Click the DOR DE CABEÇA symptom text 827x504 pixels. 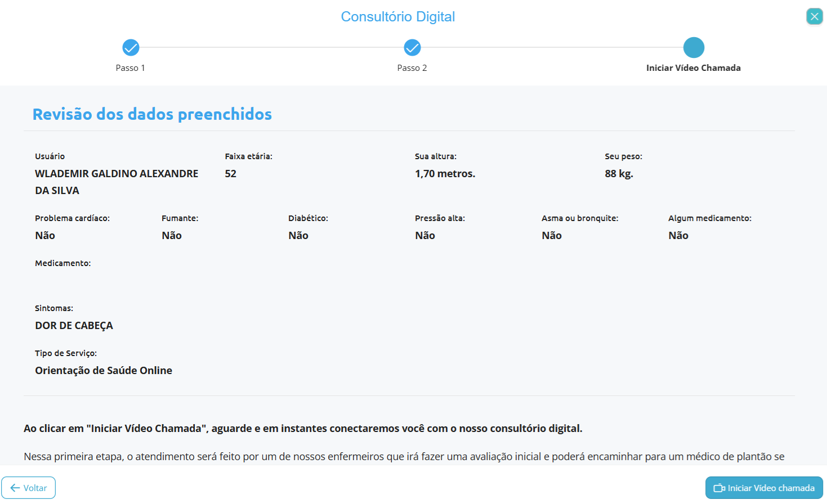pos(74,326)
